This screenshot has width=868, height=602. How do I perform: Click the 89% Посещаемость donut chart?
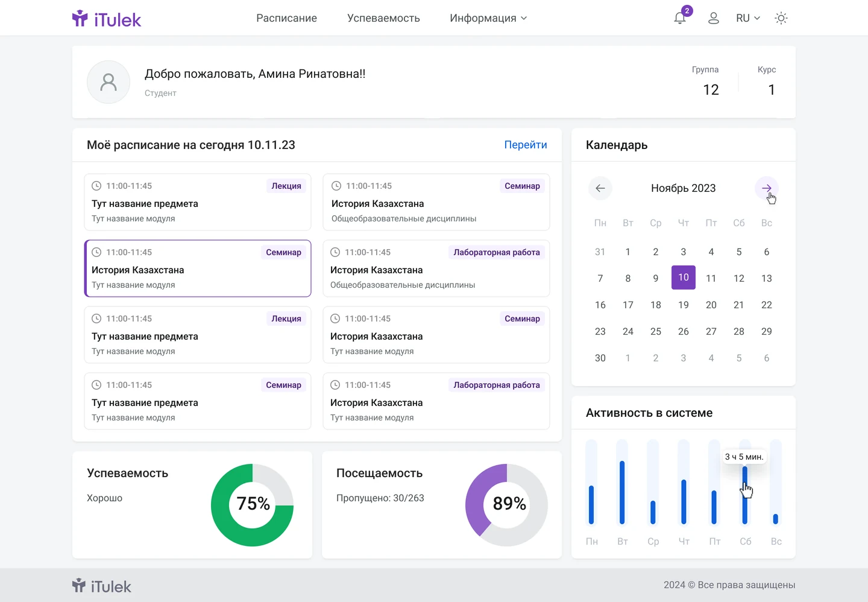pos(507,505)
